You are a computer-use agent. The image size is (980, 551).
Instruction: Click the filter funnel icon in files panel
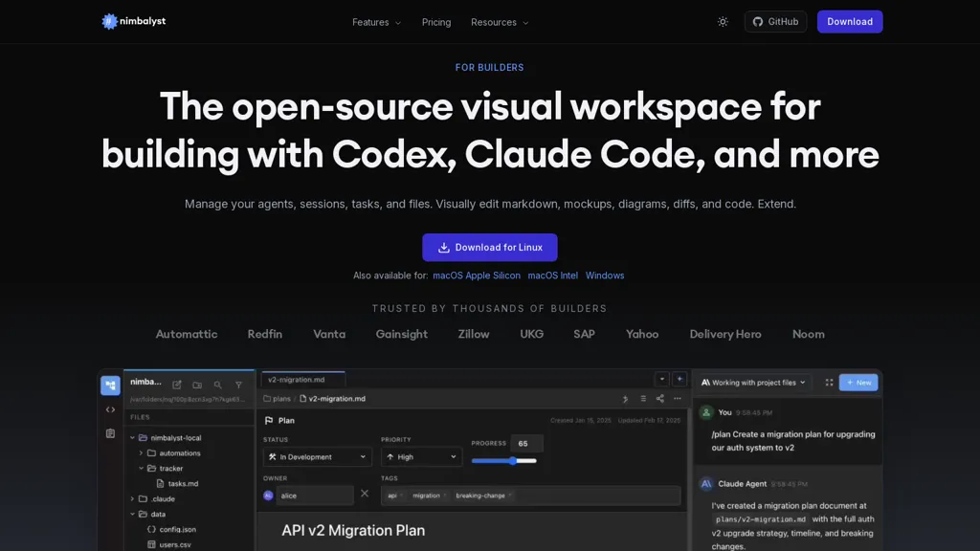(x=238, y=385)
